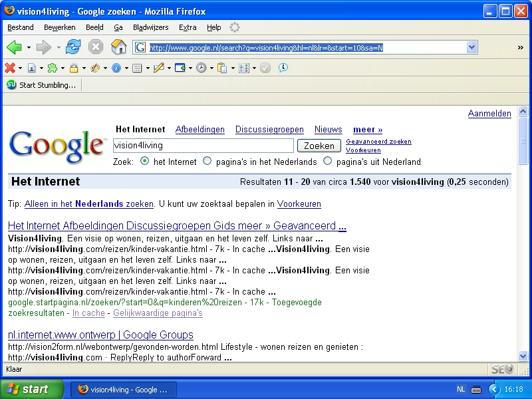Click the SEO icon in status bar
This screenshot has height=399, width=532.
(501, 369)
